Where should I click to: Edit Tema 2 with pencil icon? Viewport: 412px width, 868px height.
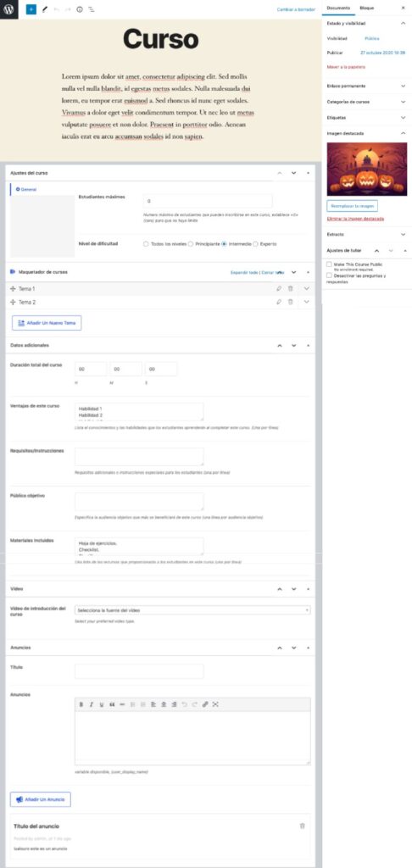(279, 302)
